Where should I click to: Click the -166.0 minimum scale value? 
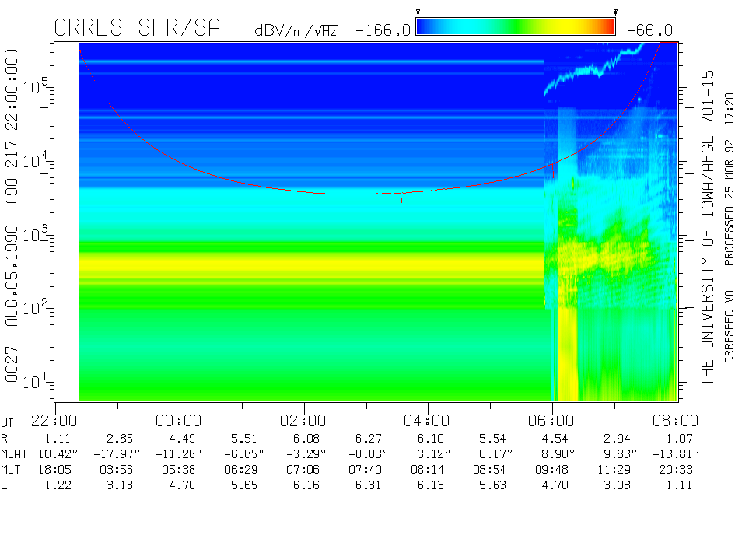tap(383, 30)
